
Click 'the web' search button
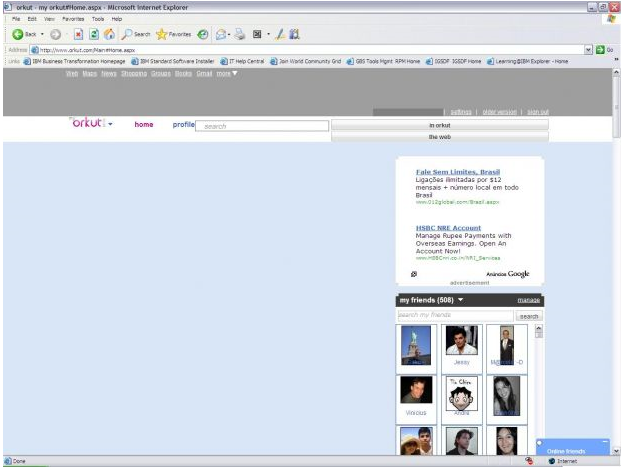tap(440, 137)
